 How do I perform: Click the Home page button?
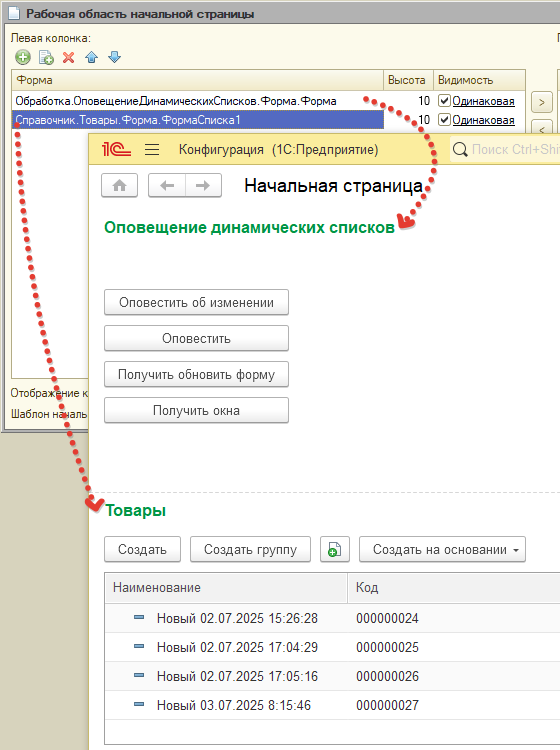coord(120,186)
